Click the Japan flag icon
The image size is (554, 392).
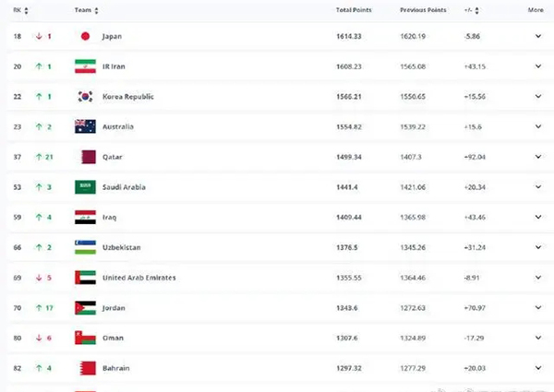tap(84, 36)
